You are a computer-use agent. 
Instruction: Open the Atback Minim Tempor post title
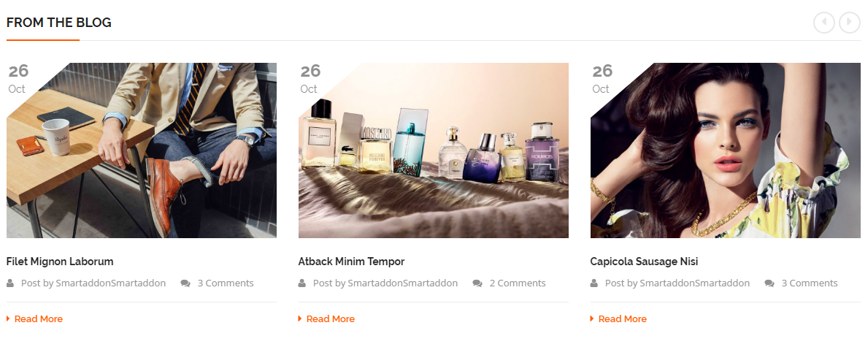352,262
